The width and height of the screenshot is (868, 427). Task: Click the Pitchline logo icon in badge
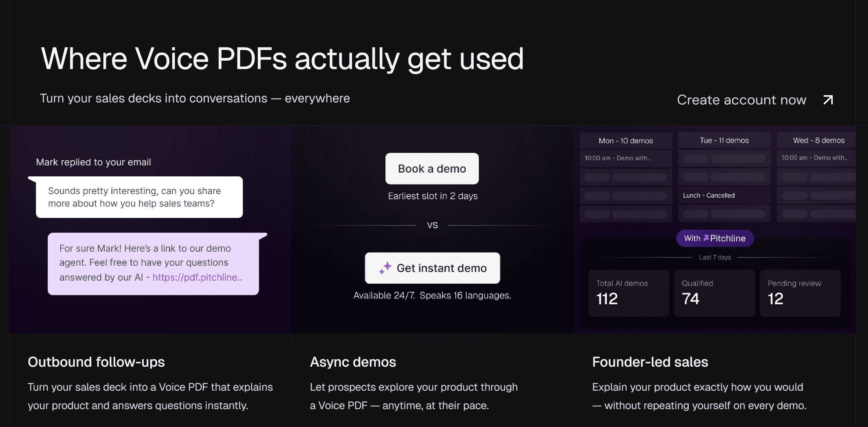[x=706, y=238]
